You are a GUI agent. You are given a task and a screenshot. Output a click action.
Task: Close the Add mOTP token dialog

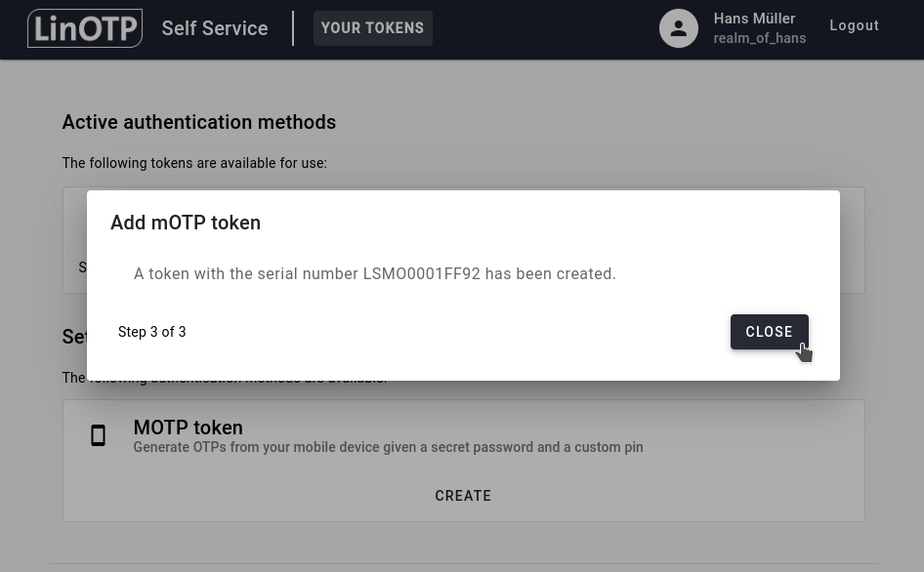769,332
